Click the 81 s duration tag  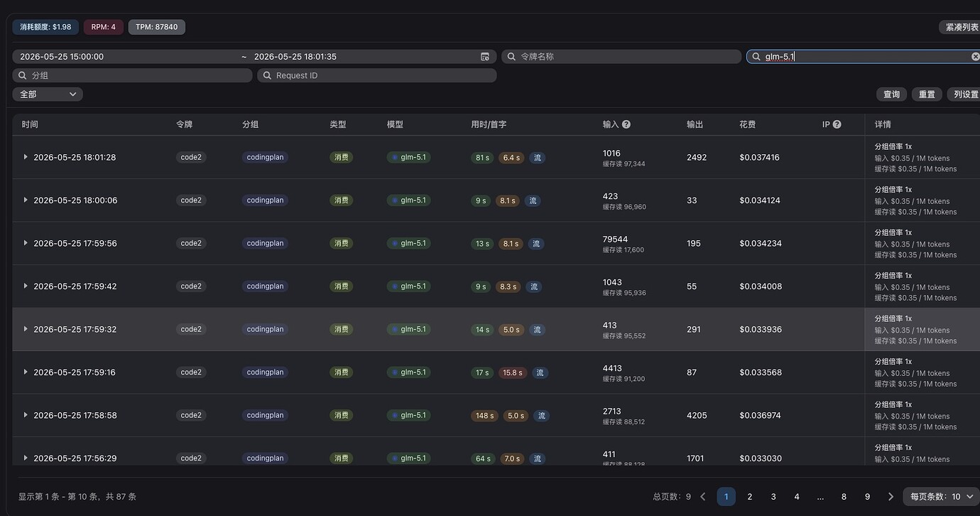click(x=483, y=158)
